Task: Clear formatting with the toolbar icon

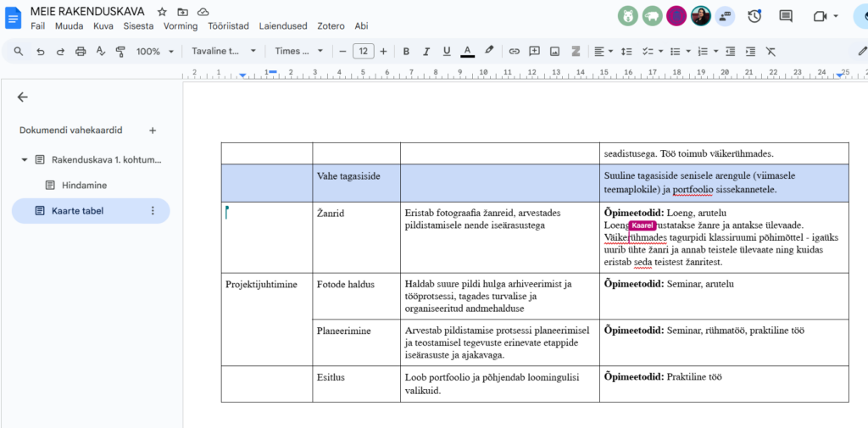Action: 771,52
